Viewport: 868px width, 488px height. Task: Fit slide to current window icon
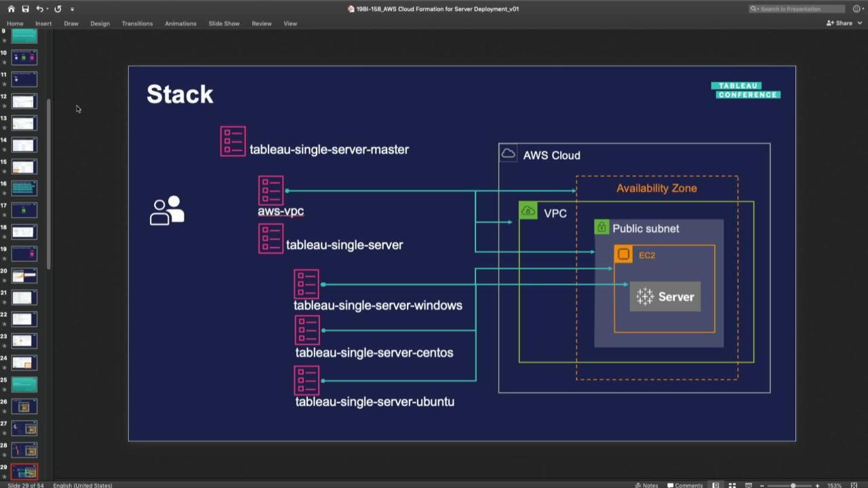854,485
